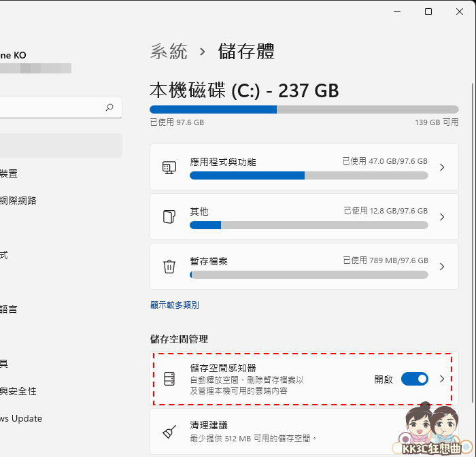This screenshot has height=457, width=476.
Task: Select the 網際網路 sidebar item
Action: click(x=18, y=201)
